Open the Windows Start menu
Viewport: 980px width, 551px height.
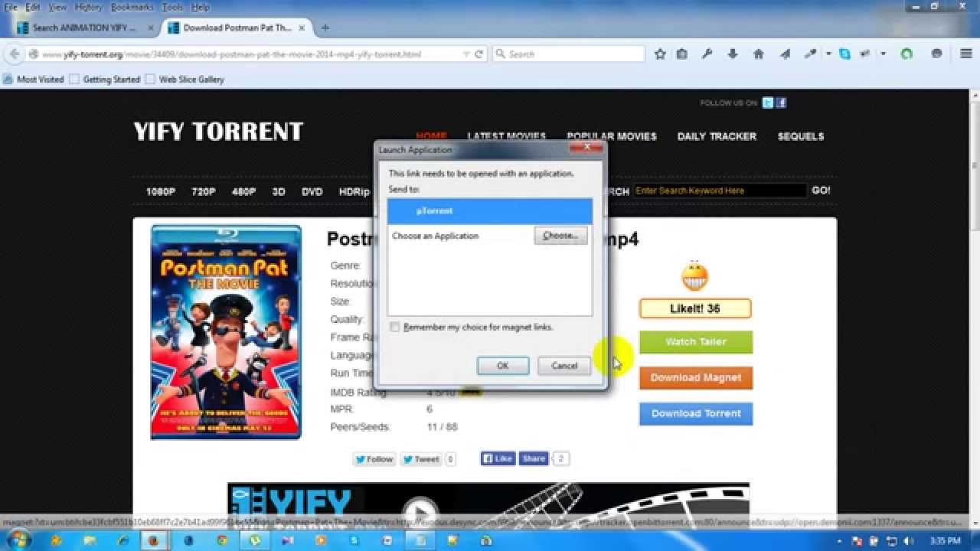[17, 540]
